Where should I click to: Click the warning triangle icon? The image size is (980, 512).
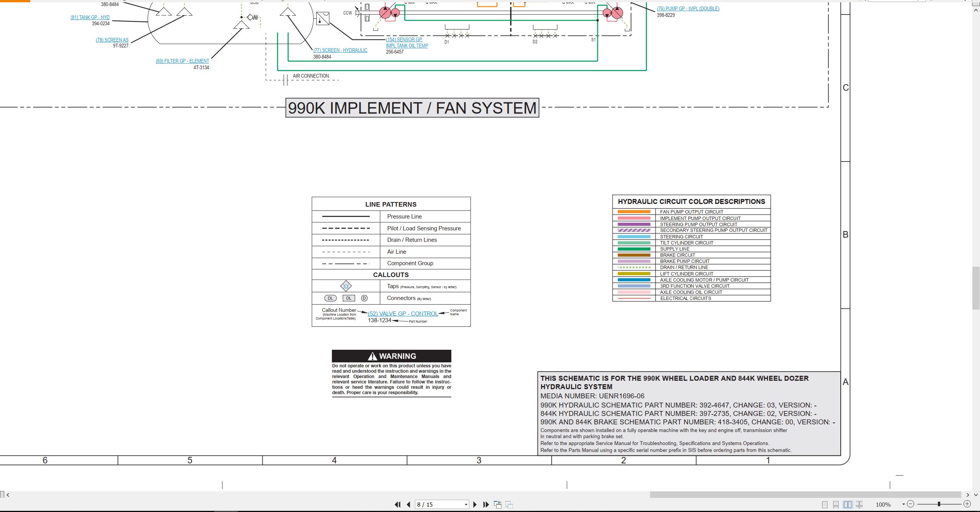(x=372, y=356)
